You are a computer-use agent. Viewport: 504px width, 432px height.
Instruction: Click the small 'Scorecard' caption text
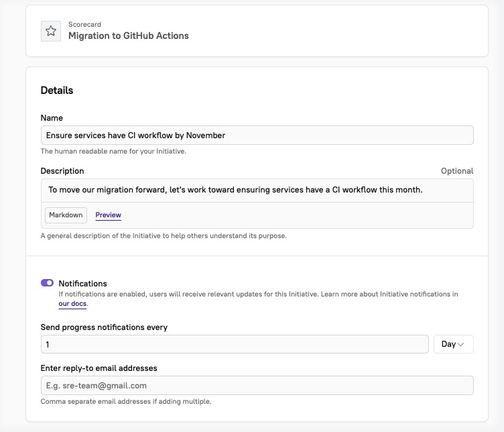point(84,24)
